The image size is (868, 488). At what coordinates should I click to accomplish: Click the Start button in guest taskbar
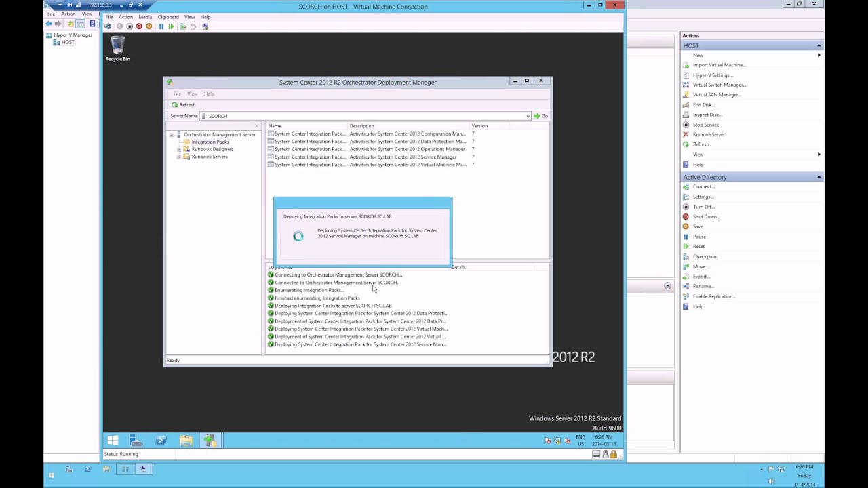[113, 441]
